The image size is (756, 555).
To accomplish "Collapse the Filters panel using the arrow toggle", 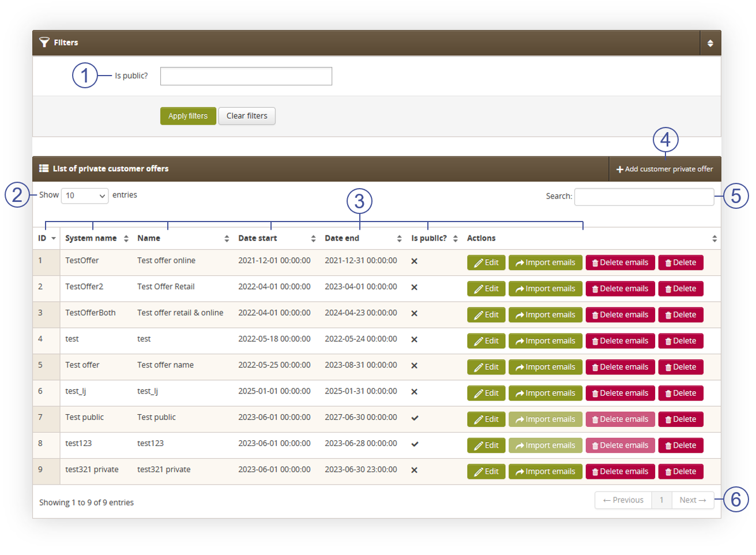I will (710, 43).
